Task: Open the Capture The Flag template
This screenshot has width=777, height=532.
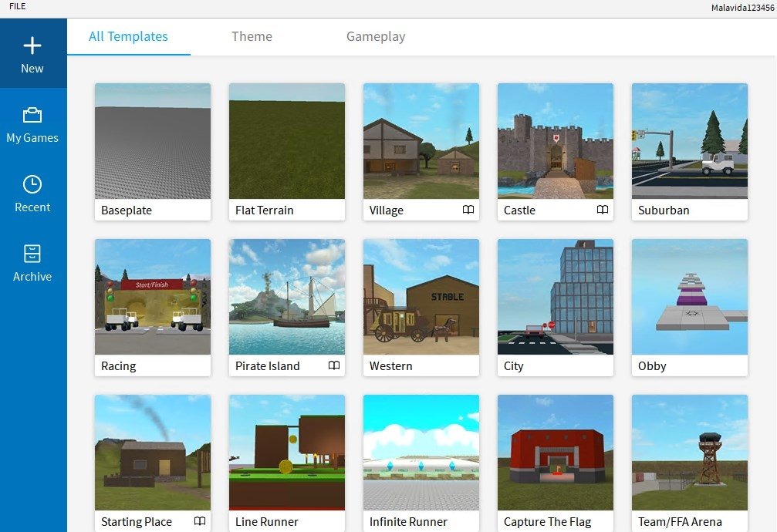Action: pos(555,453)
